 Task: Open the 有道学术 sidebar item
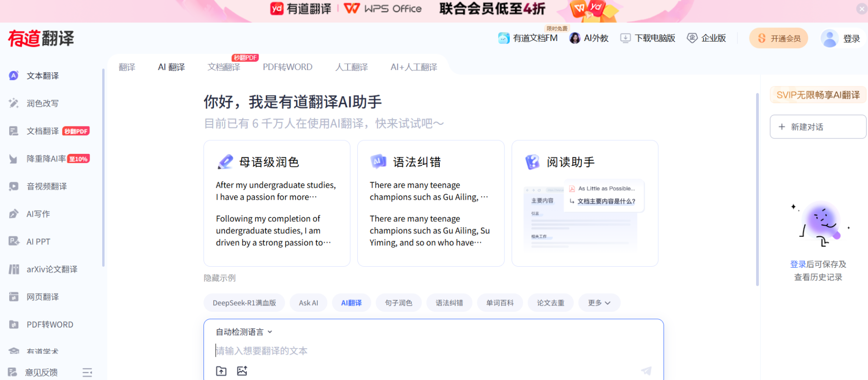(x=42, y=352)
